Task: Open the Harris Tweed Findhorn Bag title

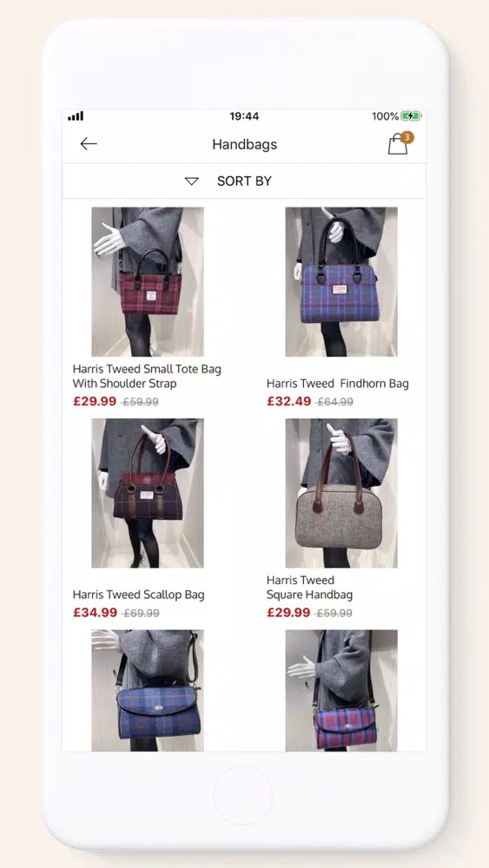Action: 338,384
